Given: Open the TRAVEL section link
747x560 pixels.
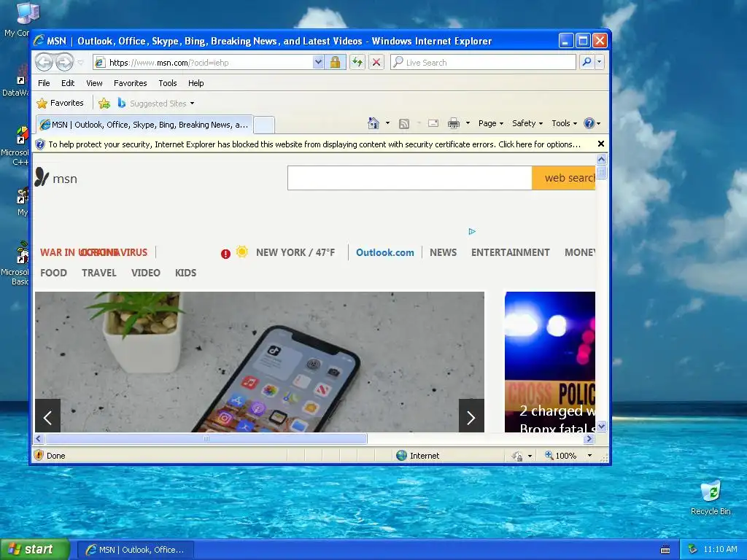Looking at the screenshot, I should (x=98, y=273).
